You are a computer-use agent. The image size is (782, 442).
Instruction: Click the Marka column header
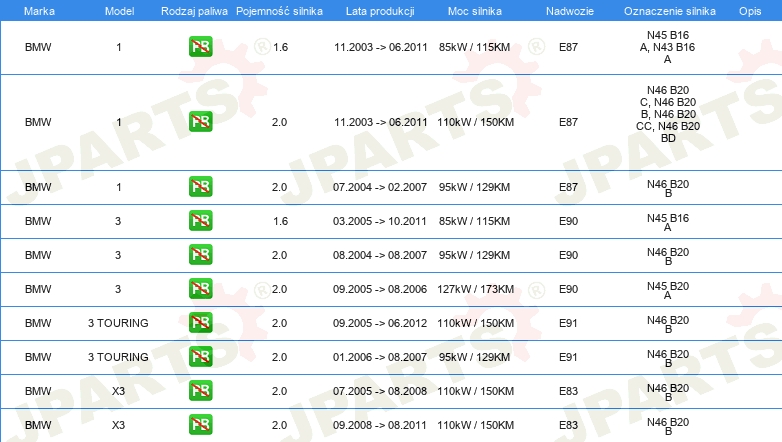pyautogui.click(x=39, y=11)
